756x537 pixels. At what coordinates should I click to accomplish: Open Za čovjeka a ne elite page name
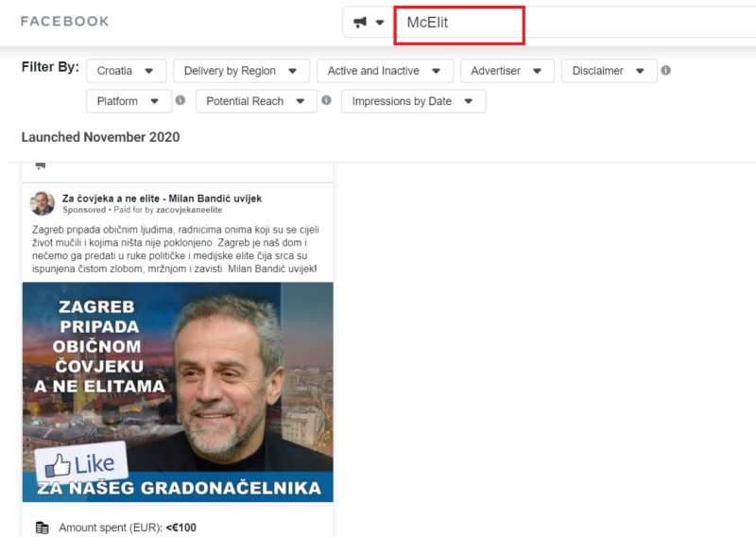point(162,199)
